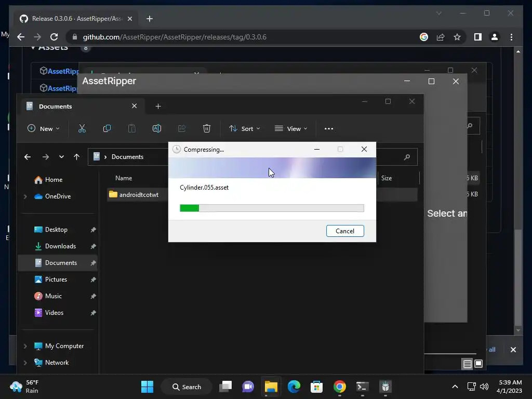Go forward in File Explorer
532x399 pixels.
[x=46, y=157]
